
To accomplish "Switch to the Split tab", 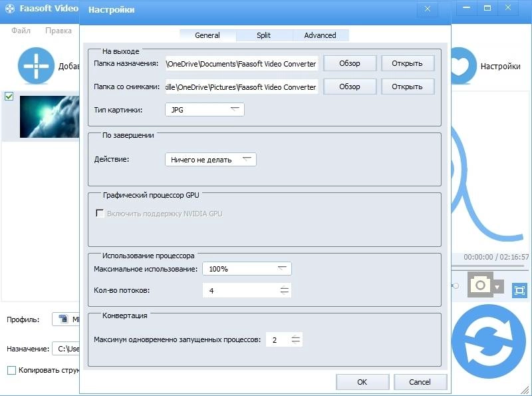I will (263, 35).
